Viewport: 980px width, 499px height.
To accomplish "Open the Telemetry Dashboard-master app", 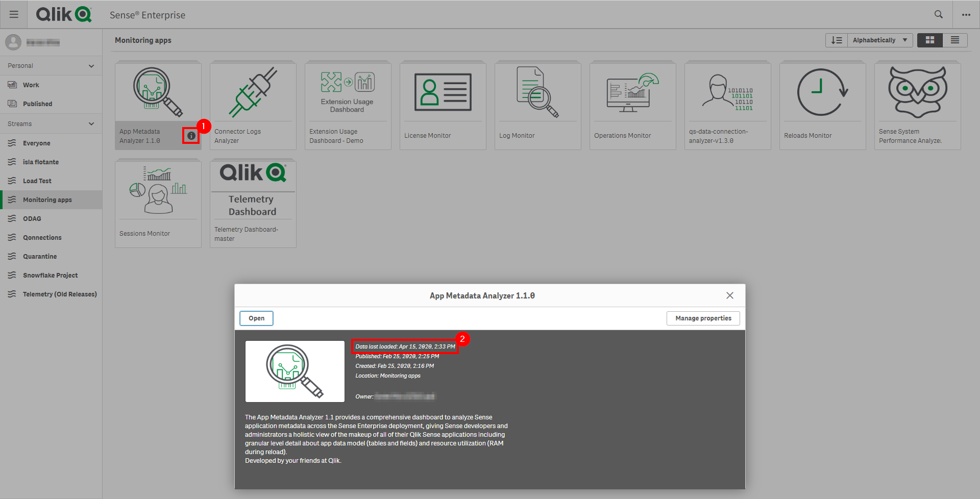I will 253,204.
